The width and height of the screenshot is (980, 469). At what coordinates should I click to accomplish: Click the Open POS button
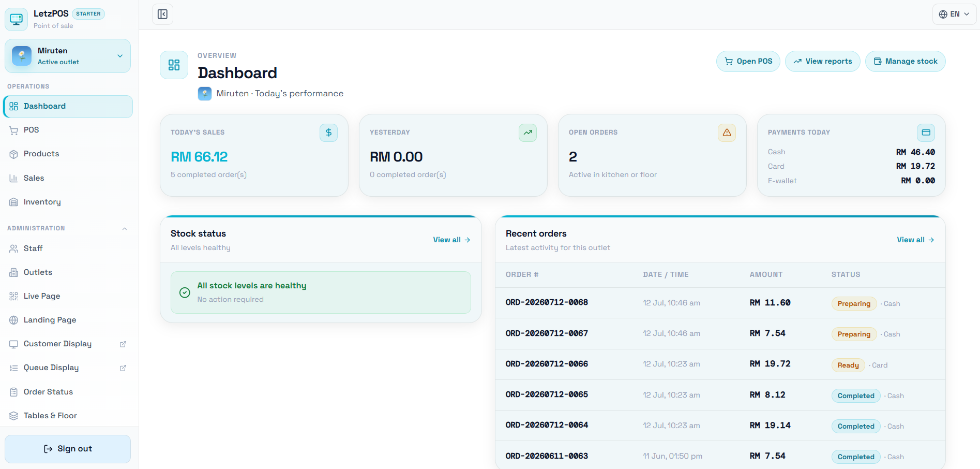click(x=748, y=61)
